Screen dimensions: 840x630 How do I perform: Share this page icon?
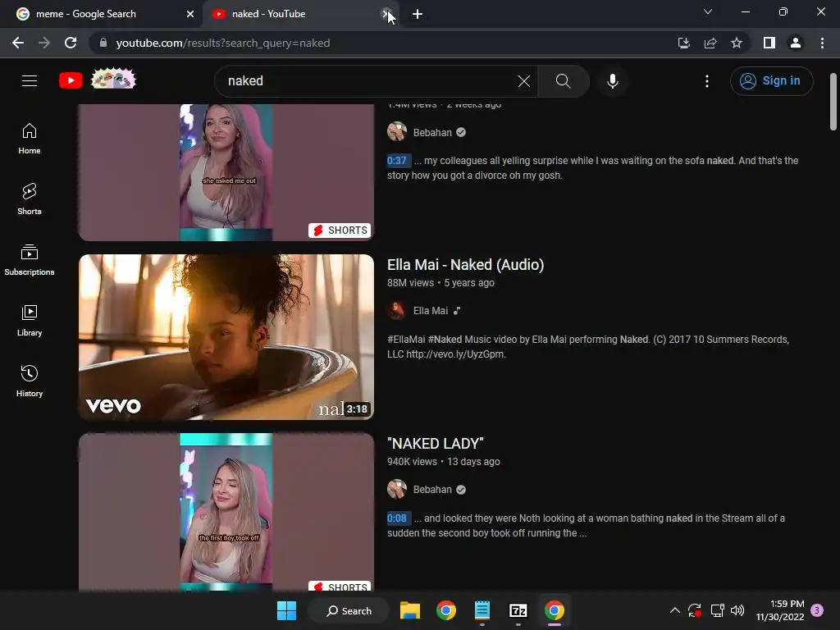point(710,43)
